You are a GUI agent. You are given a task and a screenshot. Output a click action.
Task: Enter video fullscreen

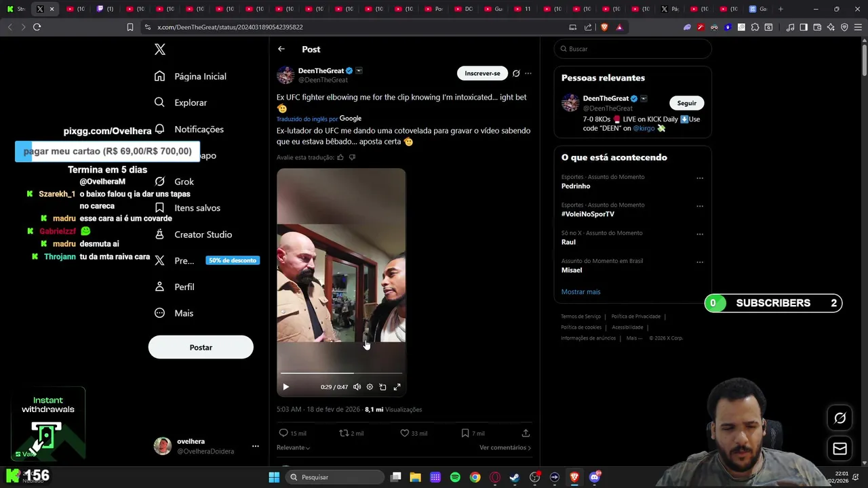397,387
